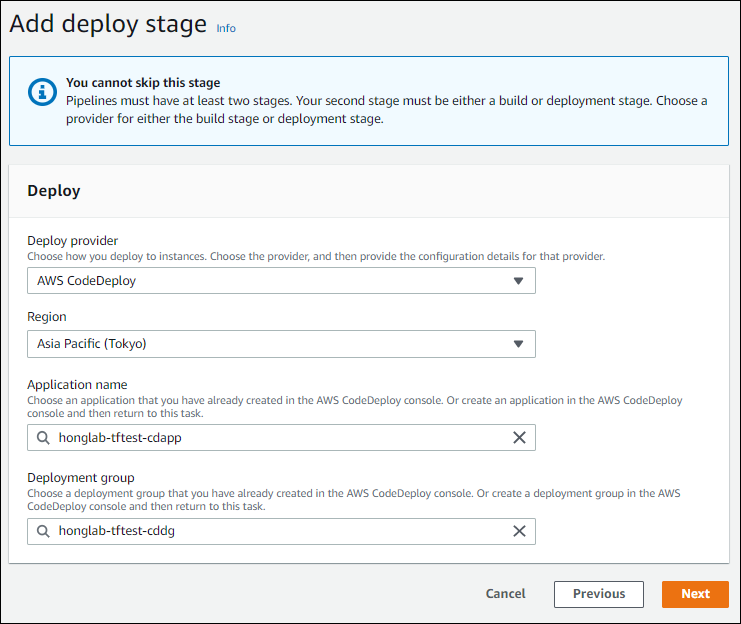Click the arrow on AWS CodeDeploy selector
The width and height of the screenshot is (741, 624).
(518, 281)
